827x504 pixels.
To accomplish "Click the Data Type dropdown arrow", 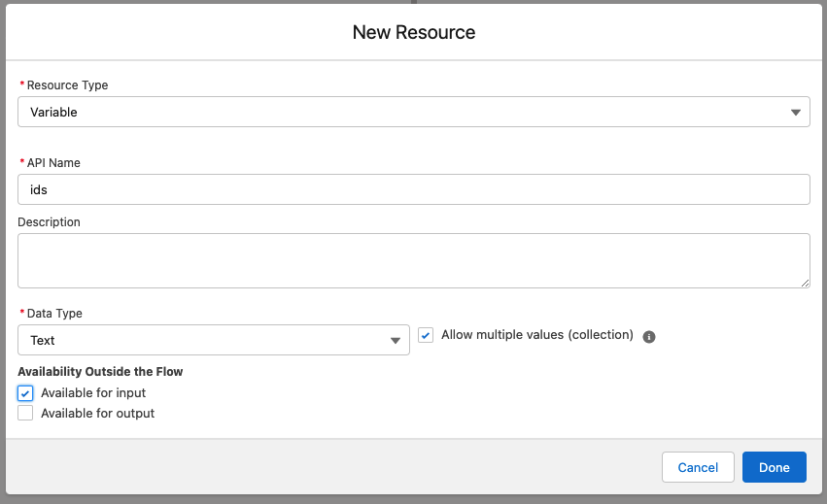I will coord(396,341).
